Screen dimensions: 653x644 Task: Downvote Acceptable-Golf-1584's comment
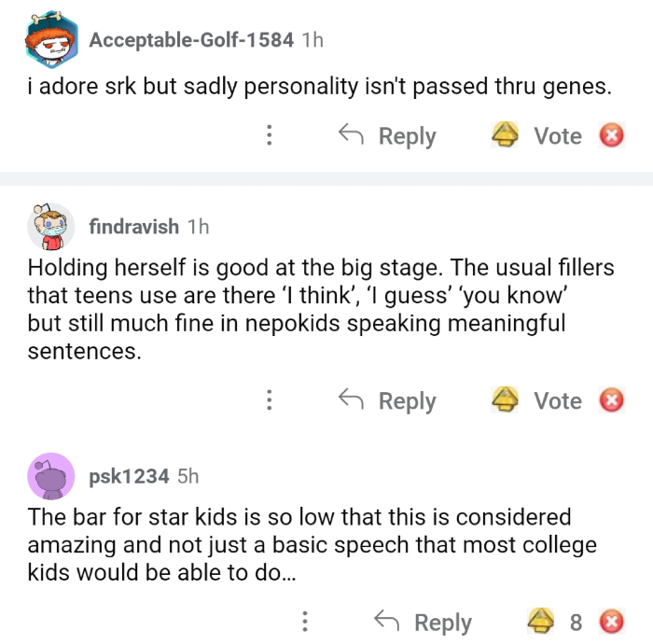pyautogui.click(x=611, y=136)
